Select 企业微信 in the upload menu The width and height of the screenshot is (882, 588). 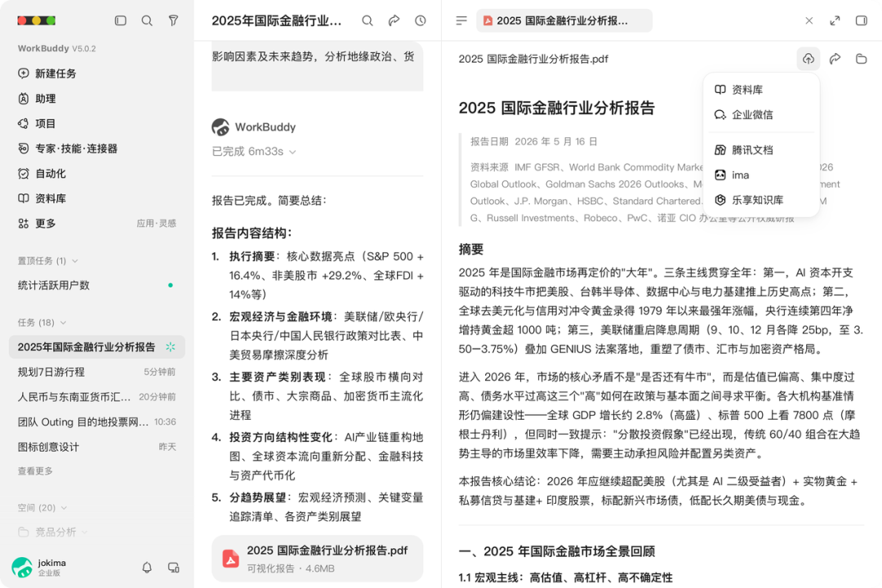point(761,115)
